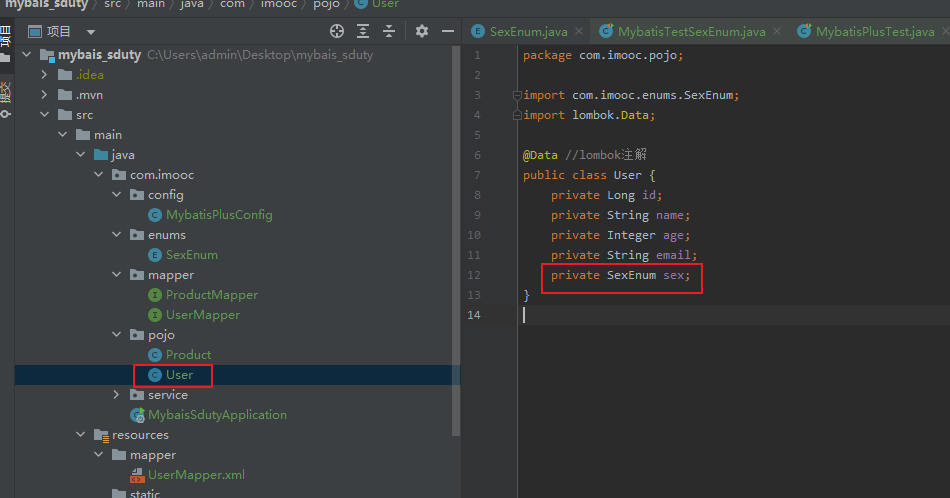Click the .idea folder icon
The width and height of the screenshot is (950, 498).
point(65,75)
